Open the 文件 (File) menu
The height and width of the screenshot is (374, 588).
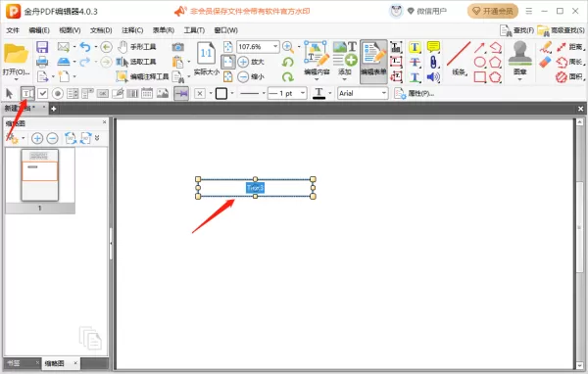[13, 30]
